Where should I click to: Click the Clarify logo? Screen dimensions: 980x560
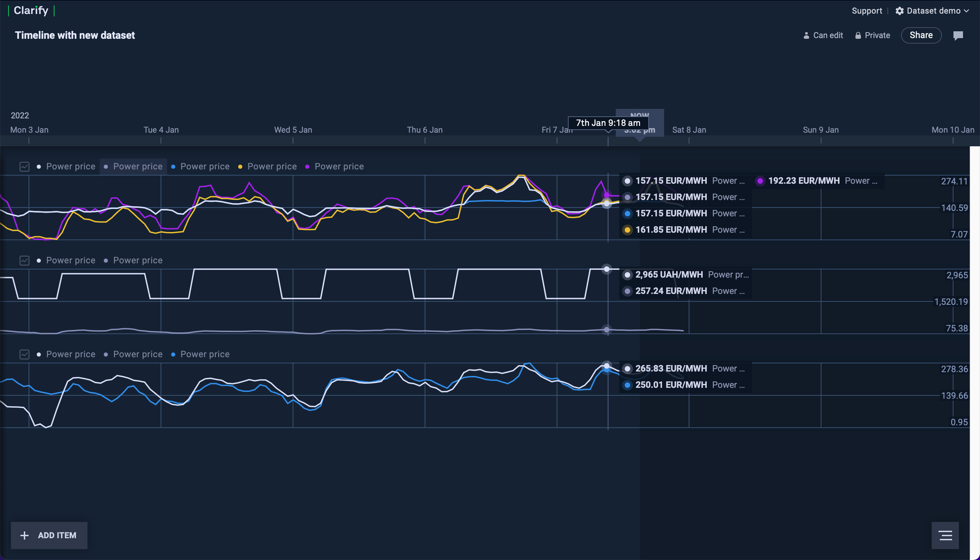(31, 11)
